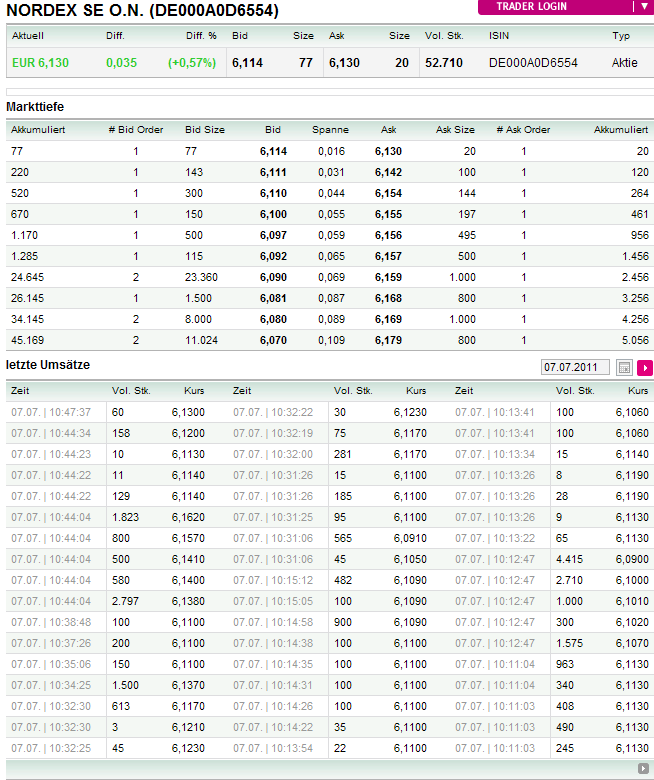Click accumulated bid total 45.169
Screen dimensions: 654x780
click(x=27, y=340)
